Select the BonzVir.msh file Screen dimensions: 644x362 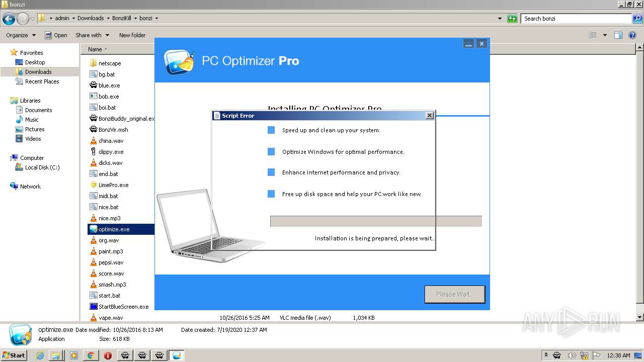pyautogui.click(x=109, y=130)
